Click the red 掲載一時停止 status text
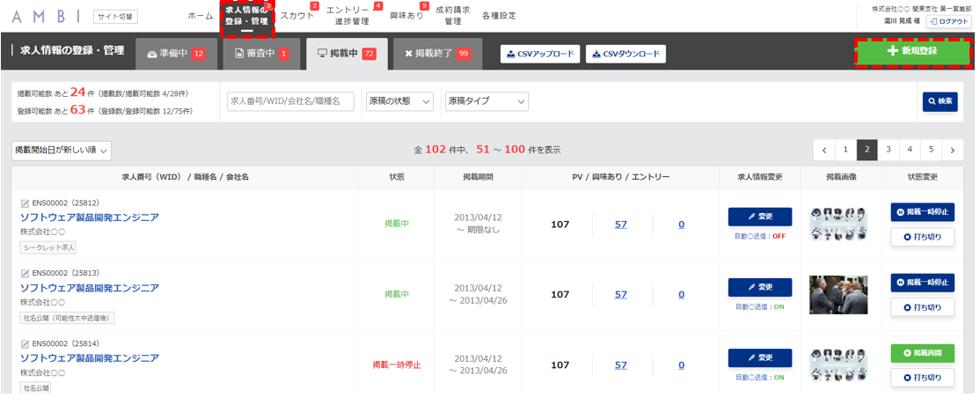The width and height of the screenshot is (980, 398). [397, 365]
